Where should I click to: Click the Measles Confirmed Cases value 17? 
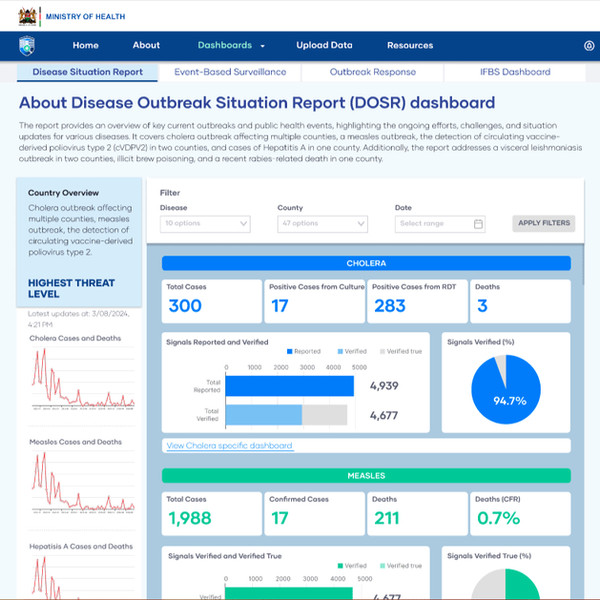click(279, 518)
